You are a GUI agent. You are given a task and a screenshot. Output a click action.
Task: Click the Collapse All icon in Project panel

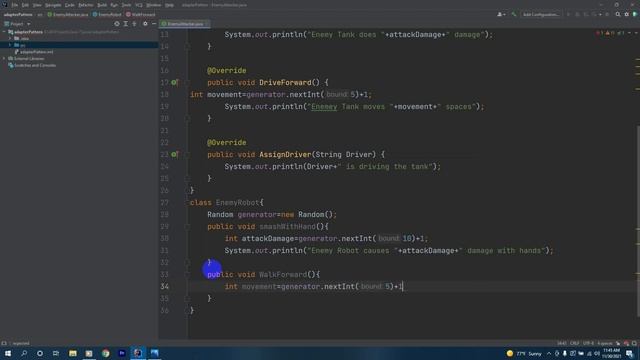134,24
